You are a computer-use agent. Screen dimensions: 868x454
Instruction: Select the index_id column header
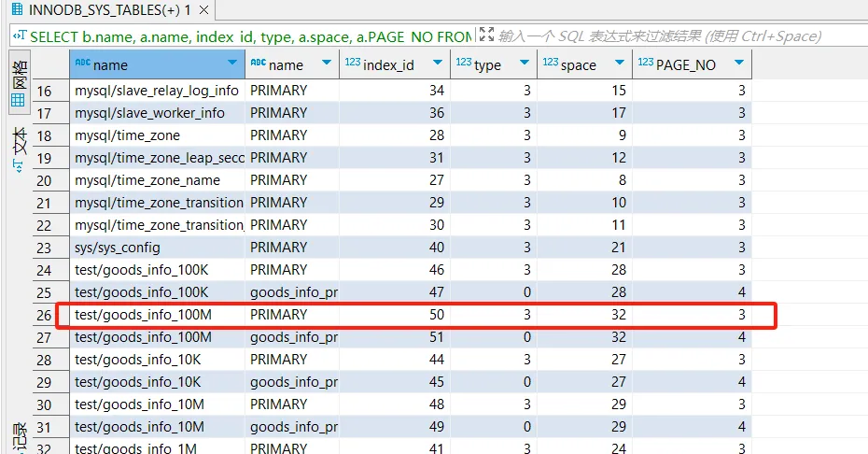point(395,64)
